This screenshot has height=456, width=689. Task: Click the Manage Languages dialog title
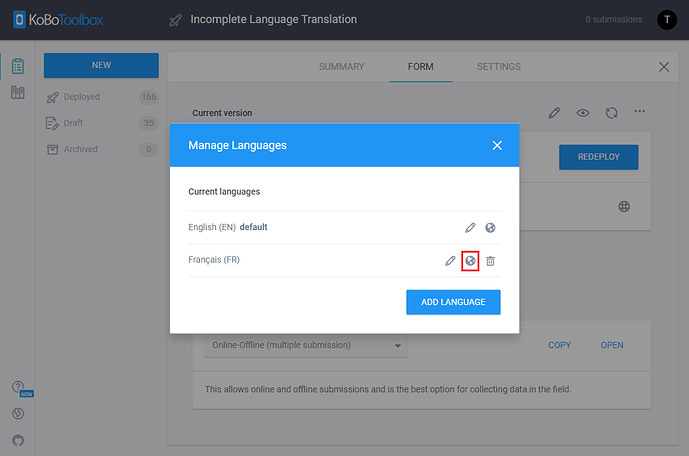[x=237, y=145]
